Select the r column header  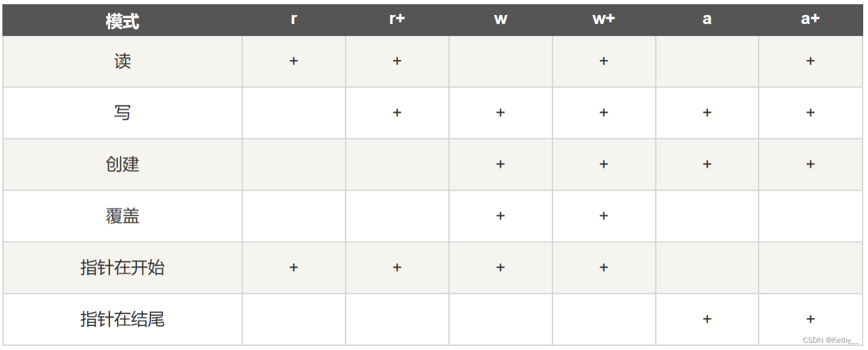[x=293, y=19]
